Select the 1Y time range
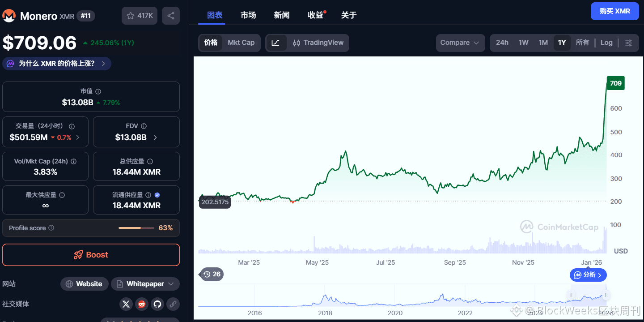The image size is (644, 322). [562, 43]
